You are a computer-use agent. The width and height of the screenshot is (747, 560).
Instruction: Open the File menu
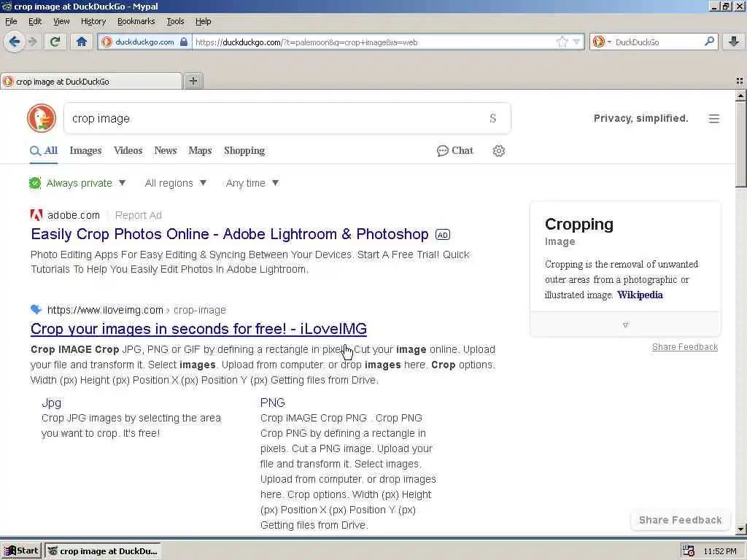pyautogui.click(x=11, y=21)
